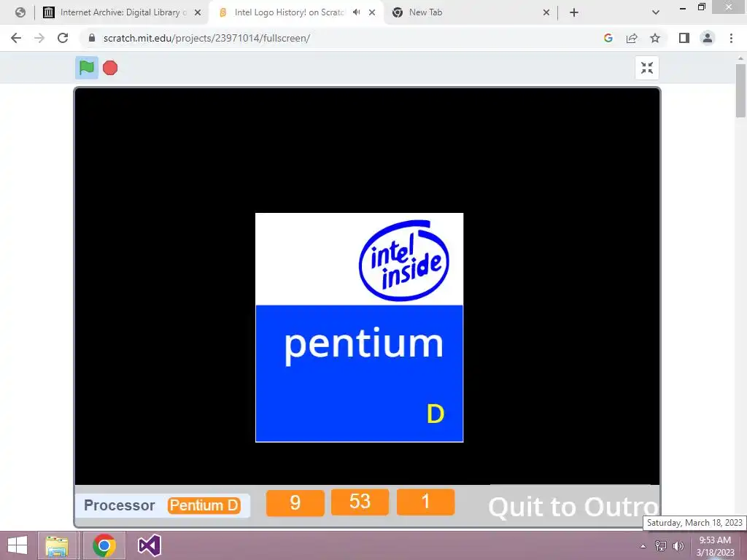Image resolution: width=747 pixels, height=560 pixels.
Task: Open network status in system tray
Action: pyautogui.click(x=661, y=546)
